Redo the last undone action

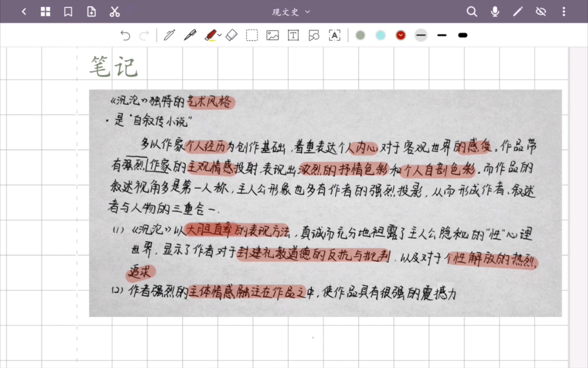[144, 35]
